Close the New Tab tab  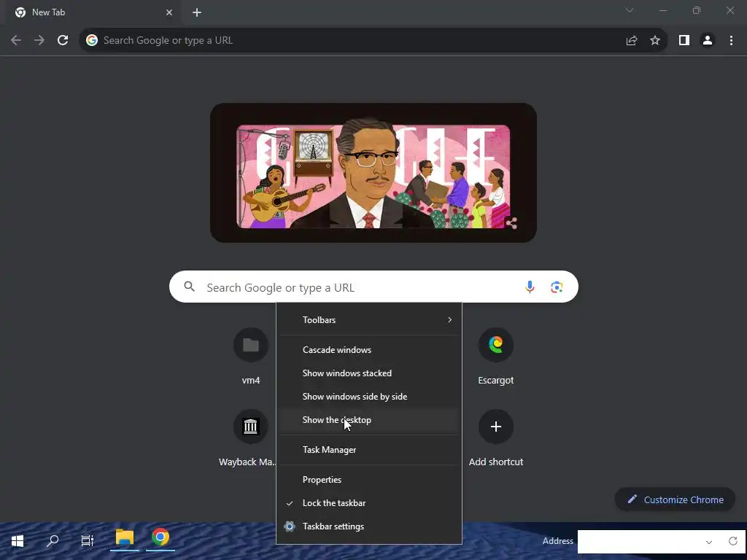tap(169, 13)
